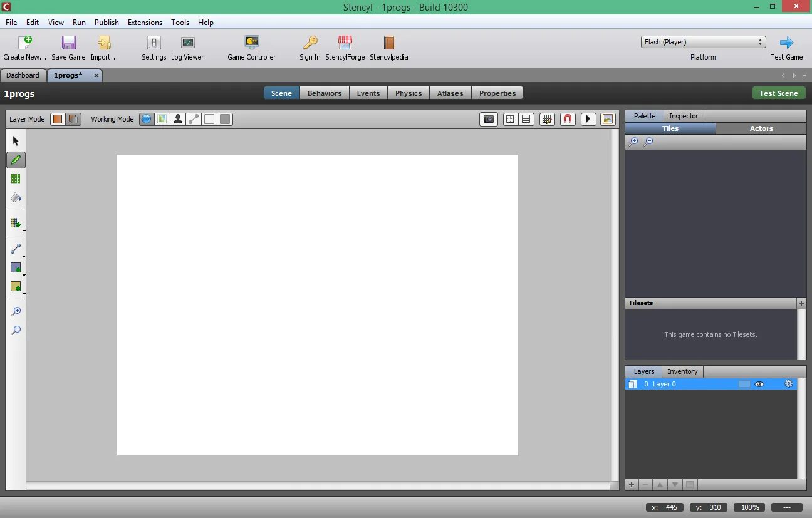This screenshot has width=812, height=518.
Task: Select the arrow selection tool
Action: 16,142
